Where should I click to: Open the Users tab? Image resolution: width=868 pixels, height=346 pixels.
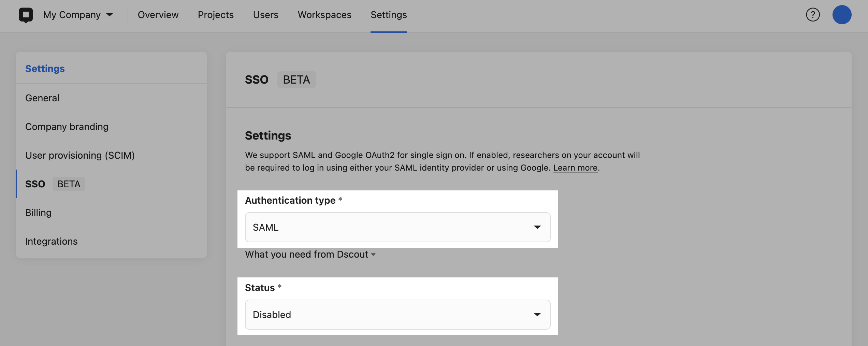pos(265,15)
